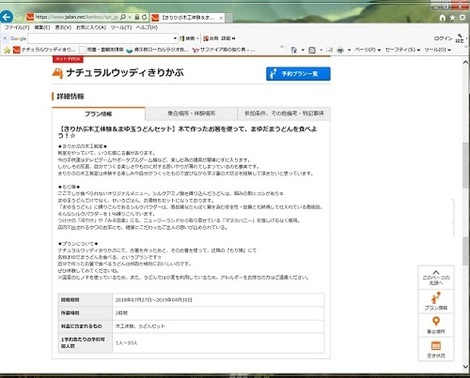The image size is (470, 378).
Task: Click the browser back arrow button
Action: pos(6,17)
